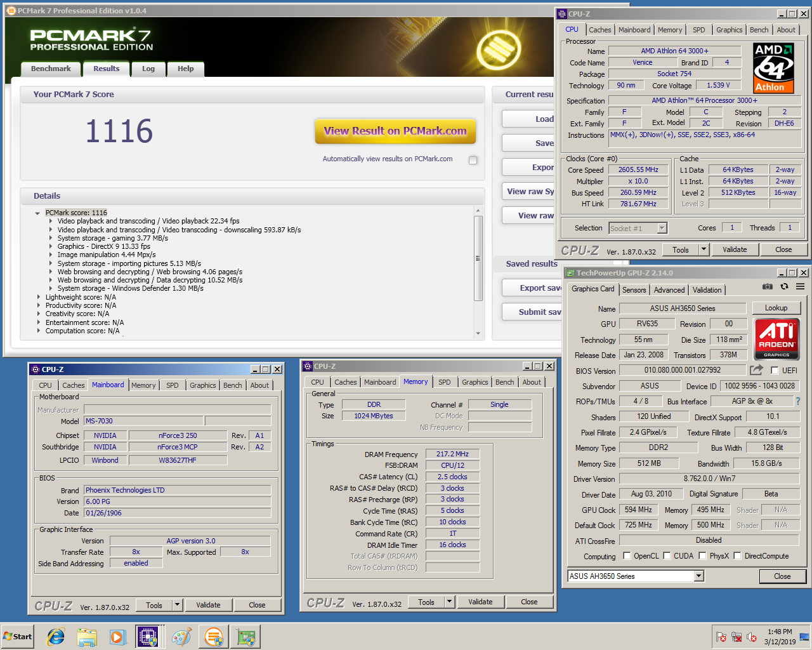Click Close in the CPU-Z Memory window
Screen dimensions: 812x650
pyautogui.click(x=529, y=602)
